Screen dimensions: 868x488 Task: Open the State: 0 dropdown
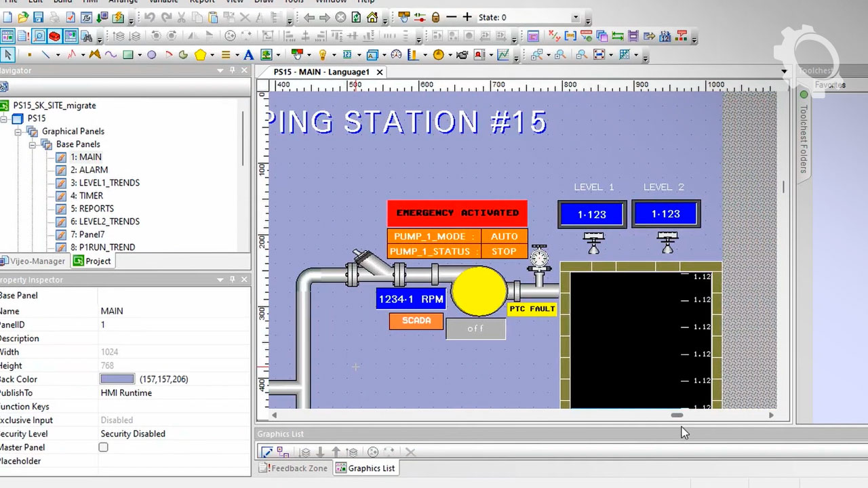coord(576,17)
